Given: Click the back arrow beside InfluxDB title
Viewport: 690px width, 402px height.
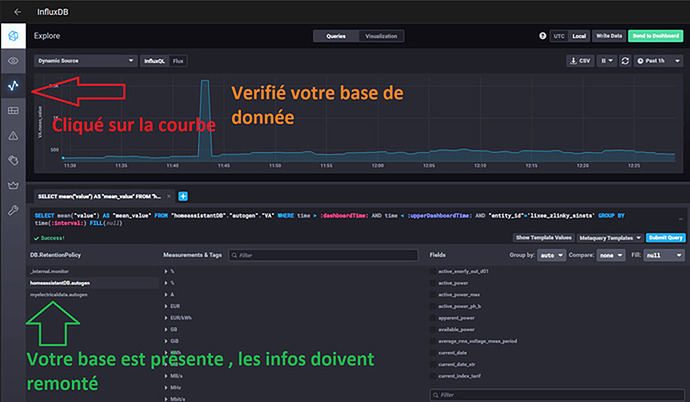Looking at the screenshot, I should coord(17,12).
